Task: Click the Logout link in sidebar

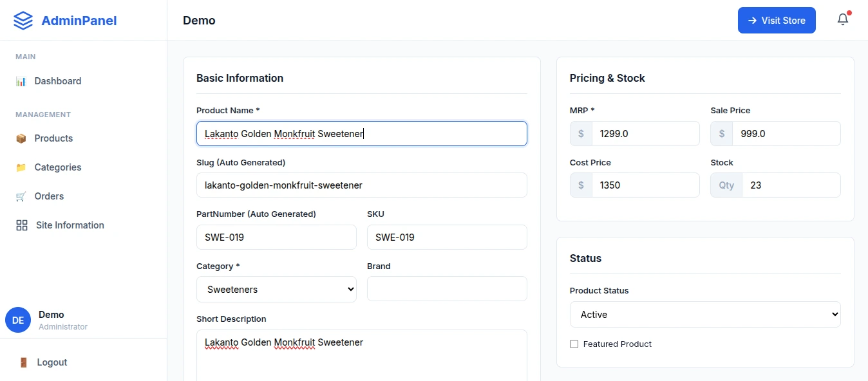Action: coord(52,362)
